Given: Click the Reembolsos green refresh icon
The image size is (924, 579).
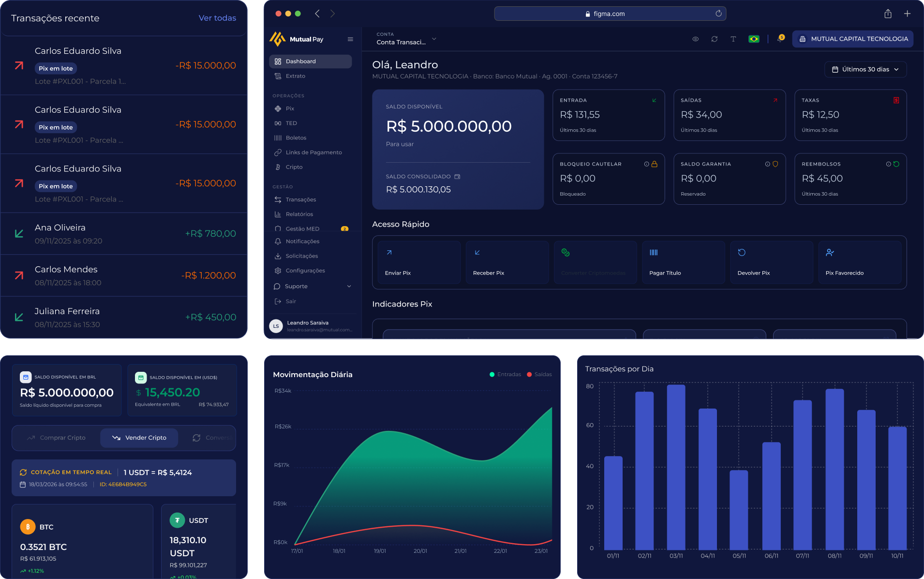Looking at the screenshot, I should 896,164.
